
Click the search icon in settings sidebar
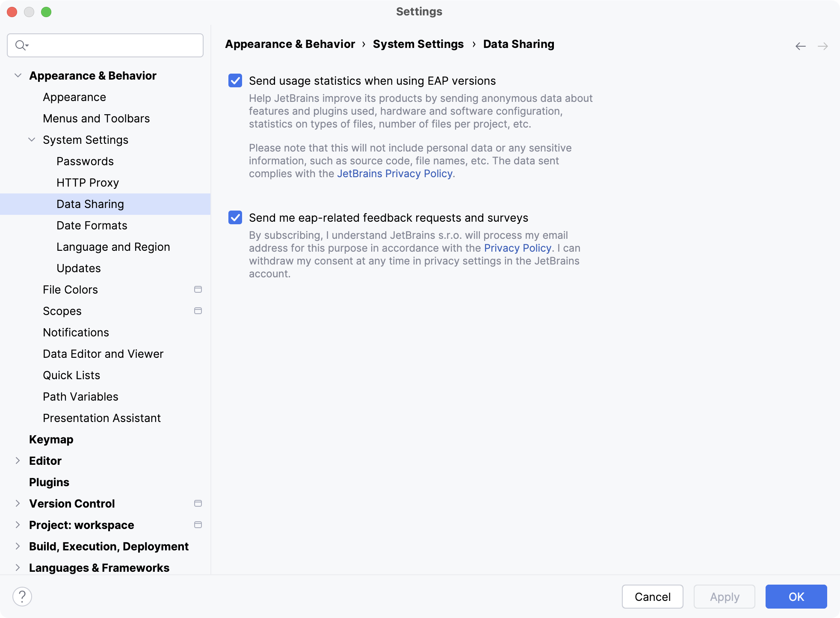tap(21, 45)
